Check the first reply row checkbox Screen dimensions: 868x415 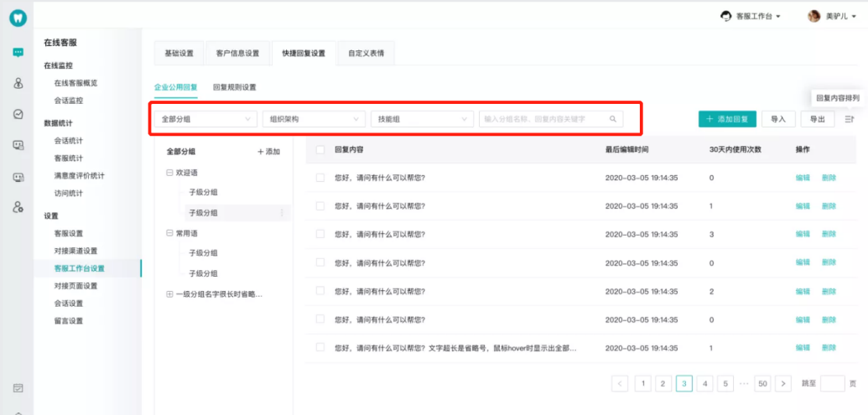tap(320, 178)
